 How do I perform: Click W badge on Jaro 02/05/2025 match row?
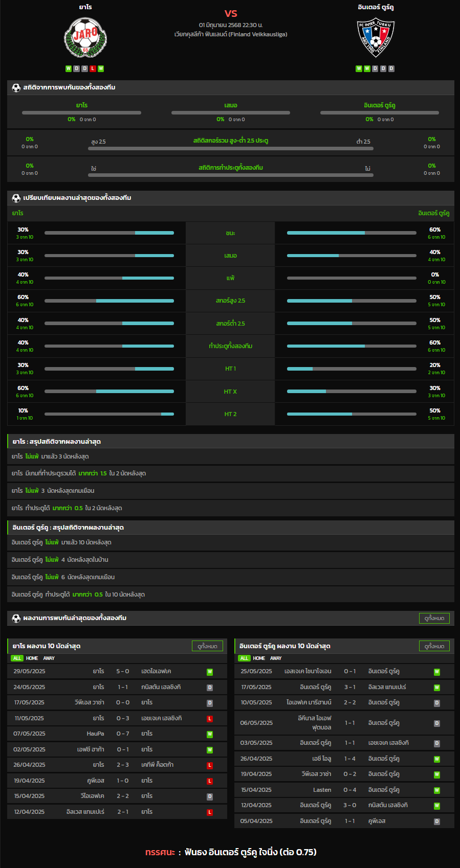[210, 750]
